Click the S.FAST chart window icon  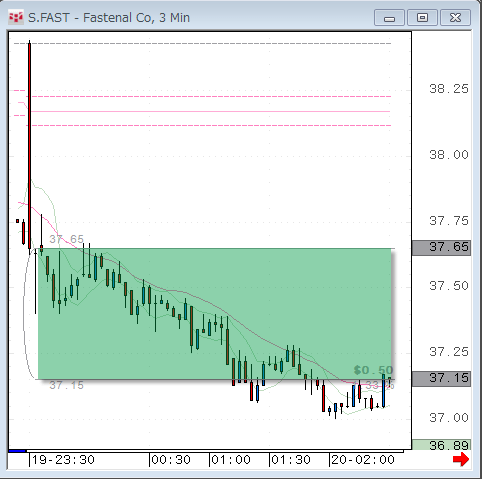[16, 18]
